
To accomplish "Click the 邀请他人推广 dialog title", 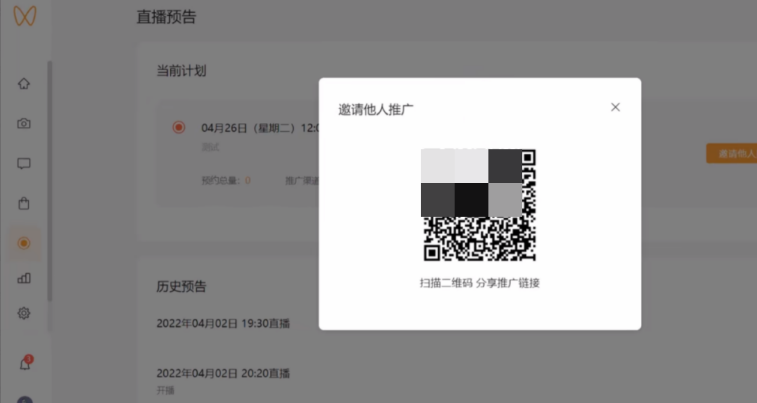I will point(376,110).
